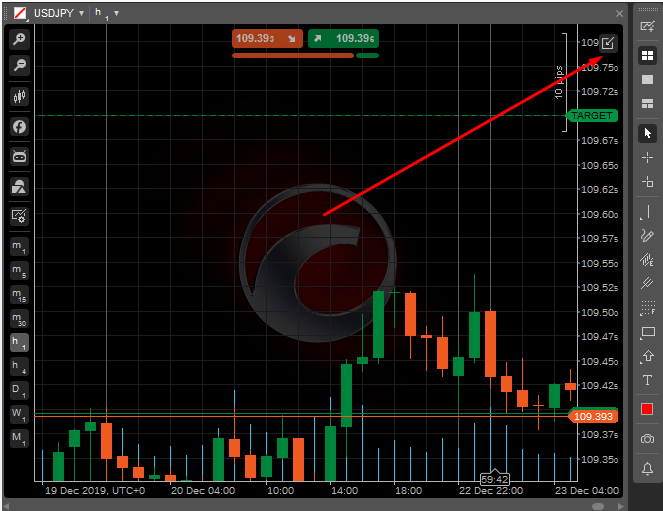663x511 pixels.
Task: Close the USDJPY chart
Action: 619,14
